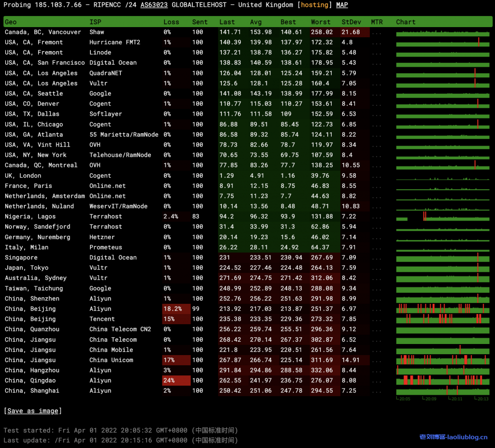The height and width of the screenshot is (448, 495).
Task: Open the chart for China Jiangsu Unicom
Action: coord(442,360)
